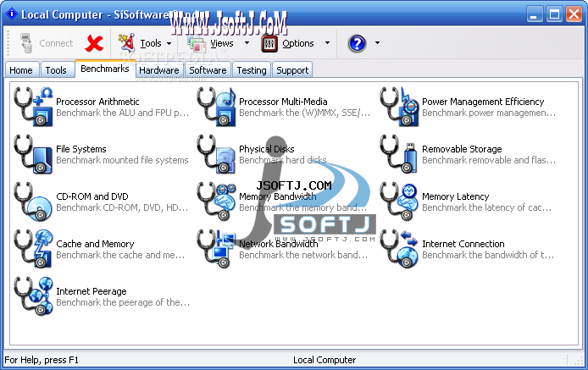This screenshot has width=588, height=370.
Task: Switch to the Tools tab
Action: point(56,70)
